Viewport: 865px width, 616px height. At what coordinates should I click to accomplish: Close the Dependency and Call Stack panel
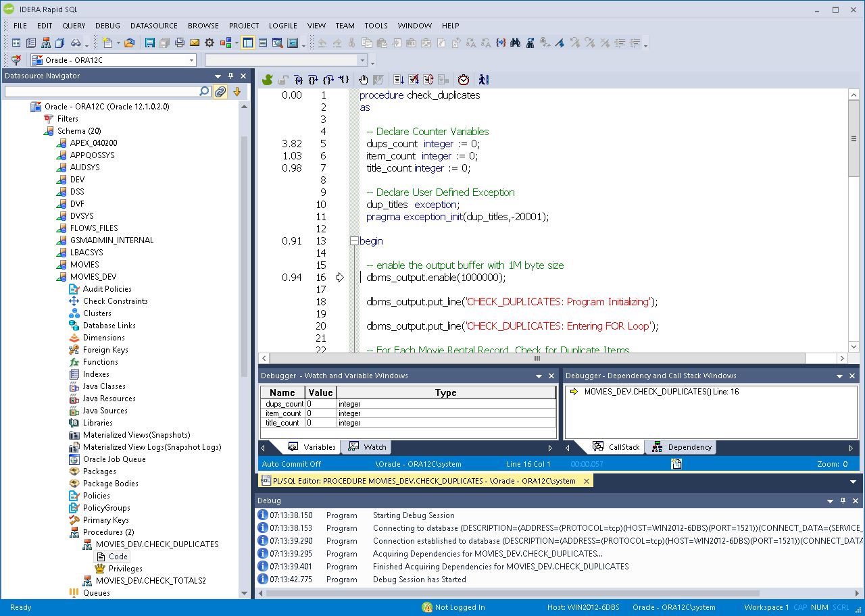tap(853, 376)
